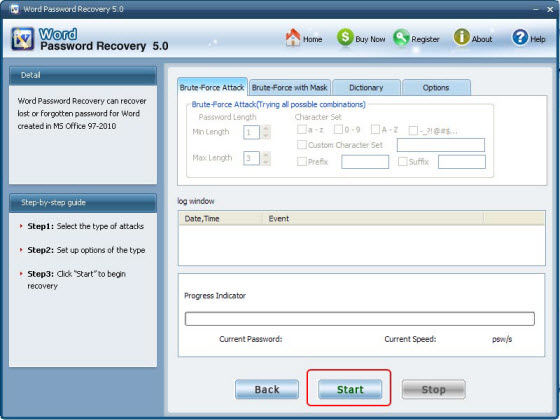Enable the Prefix checkbox
The width and height of the screenshot is (560, 420).
(x=302, y=161)
